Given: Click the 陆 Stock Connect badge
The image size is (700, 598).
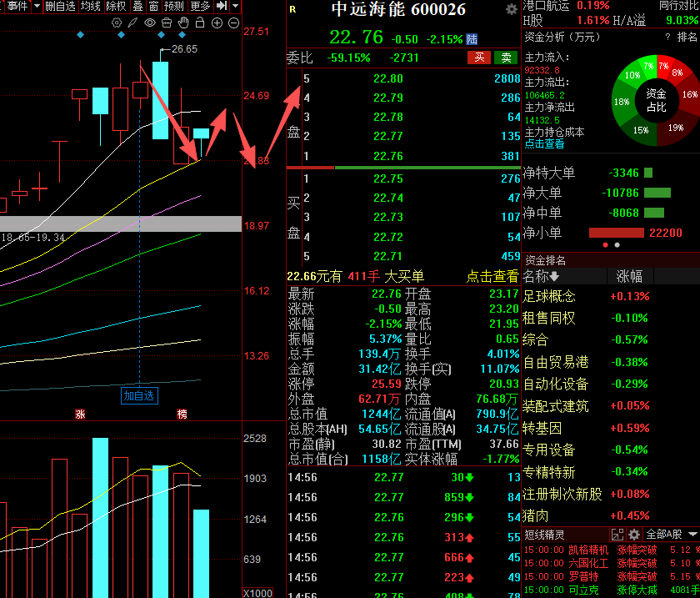Looking at the screenshot, I should pos(472,39).
